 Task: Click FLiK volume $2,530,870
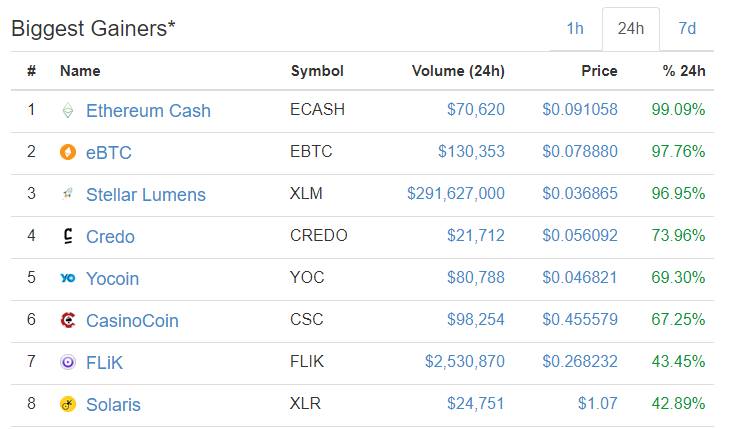pos(465,361)
